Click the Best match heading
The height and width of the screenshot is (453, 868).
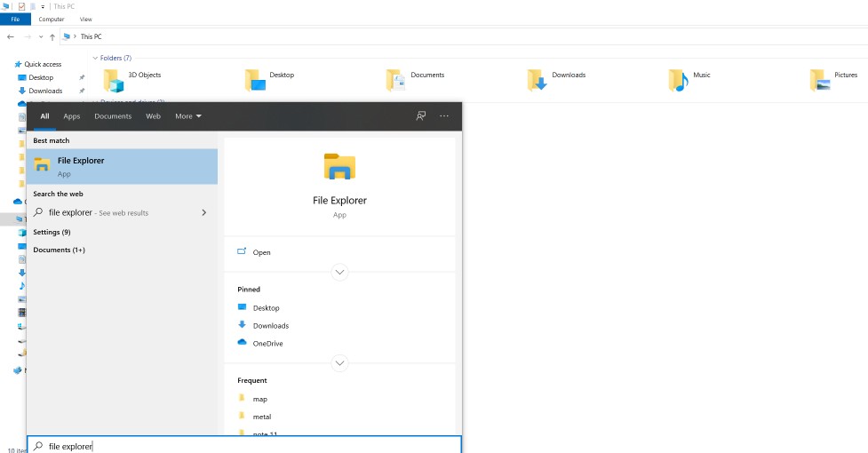click(x=51, y=140)
